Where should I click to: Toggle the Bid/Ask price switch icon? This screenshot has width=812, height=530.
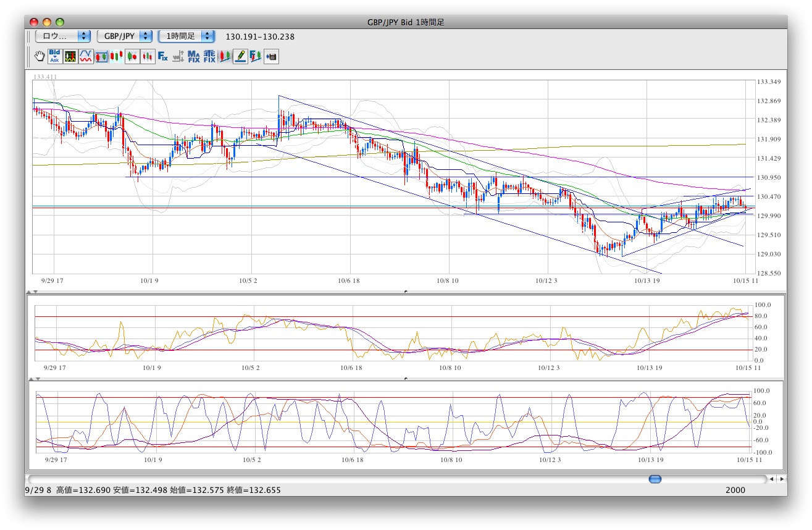55,57
